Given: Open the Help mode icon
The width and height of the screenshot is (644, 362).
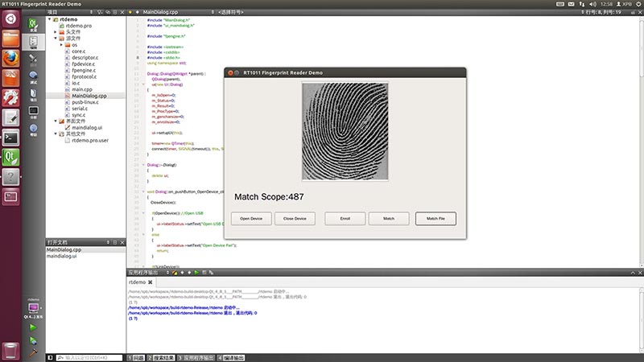Looking at the screenshot, I should [x=33, y=130].
